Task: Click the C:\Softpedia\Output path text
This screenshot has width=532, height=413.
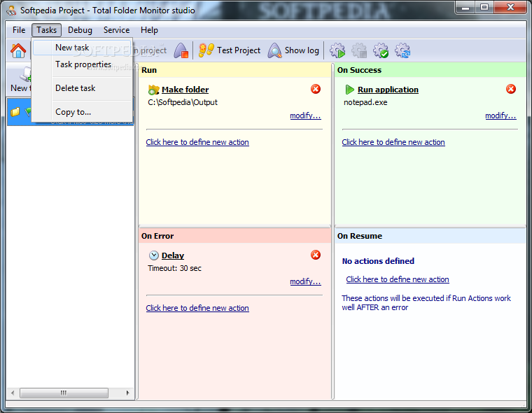Action: point(183,102)
